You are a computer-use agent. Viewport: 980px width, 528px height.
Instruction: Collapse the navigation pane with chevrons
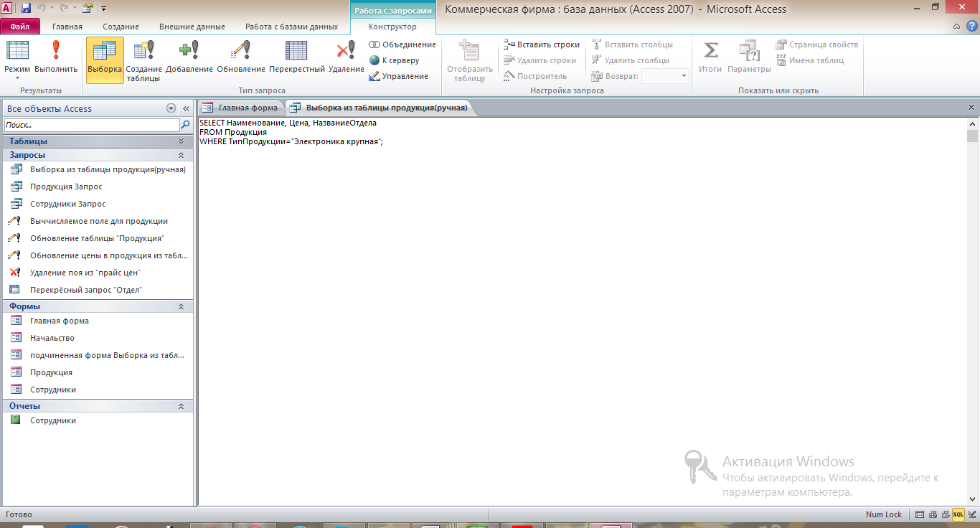coord(186,108)
